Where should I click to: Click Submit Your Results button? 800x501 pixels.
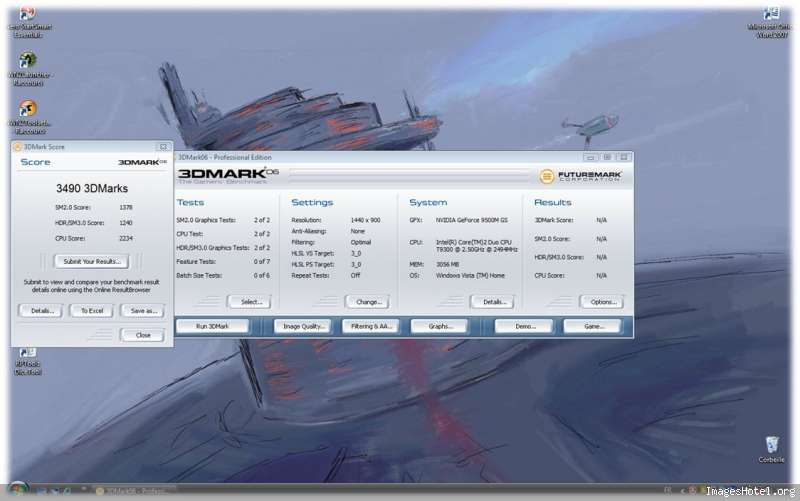click(x=91, y=261)
